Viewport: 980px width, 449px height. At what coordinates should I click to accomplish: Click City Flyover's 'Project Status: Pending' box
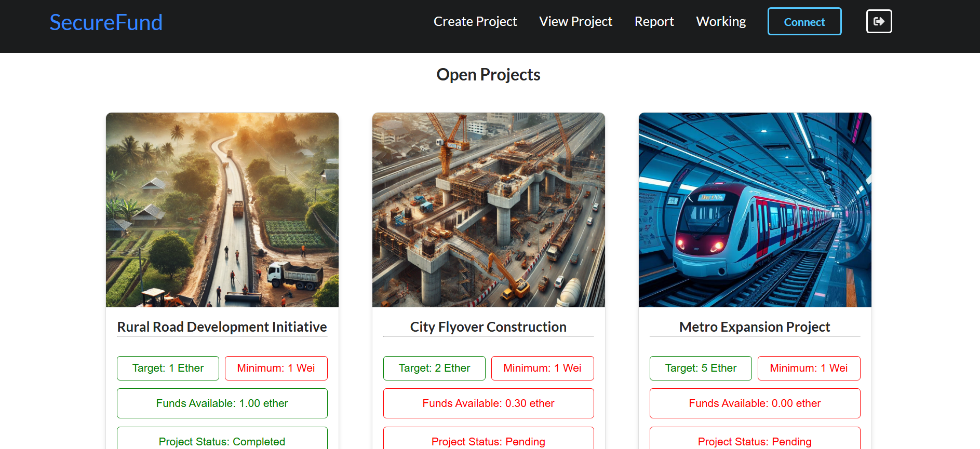(x=489, y=439)
